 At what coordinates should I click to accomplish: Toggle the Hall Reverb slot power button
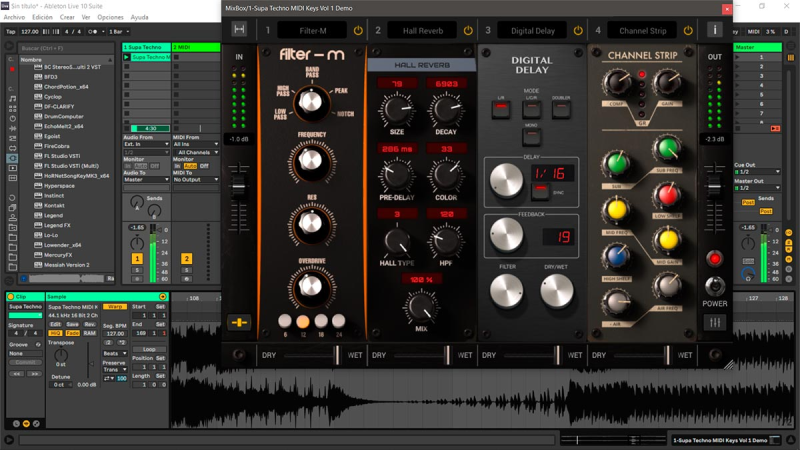tap(468, 31)
